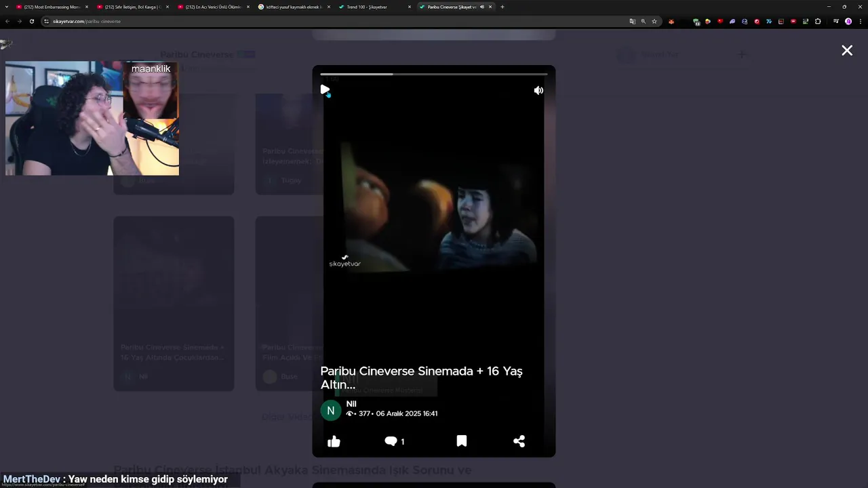Image resolution: width=868 pixels, height=488 pixels.
Task: Mute audio on the Paribu Cineverse tab
Action: (481, 7)
